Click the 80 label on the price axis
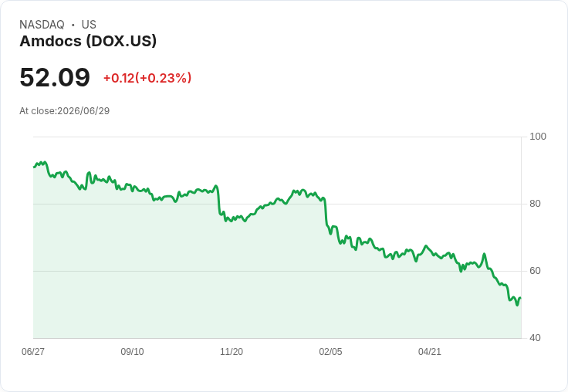 tap(535, 204)
